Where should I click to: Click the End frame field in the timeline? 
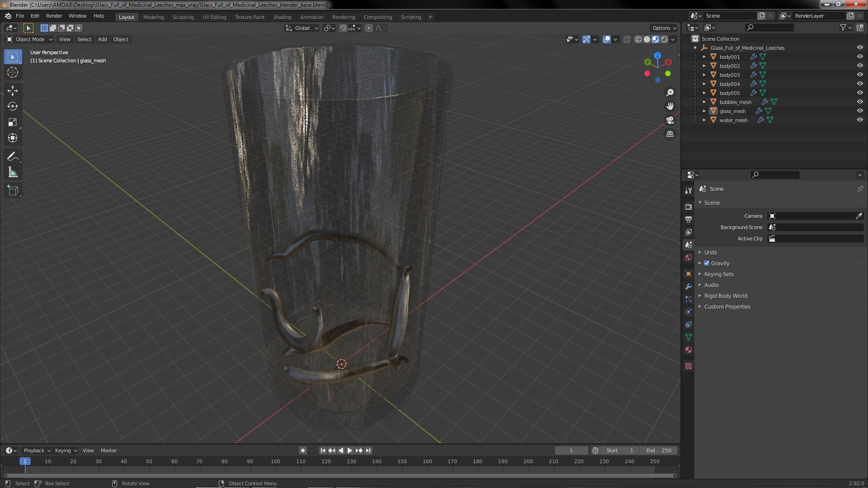click(659, 450)
